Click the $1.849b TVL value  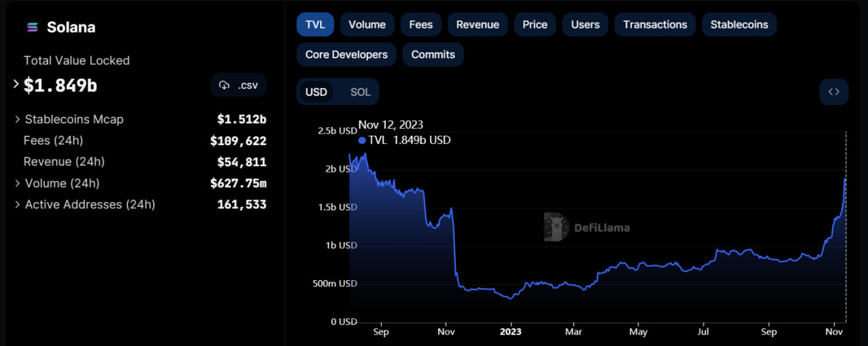click(60, 85)
